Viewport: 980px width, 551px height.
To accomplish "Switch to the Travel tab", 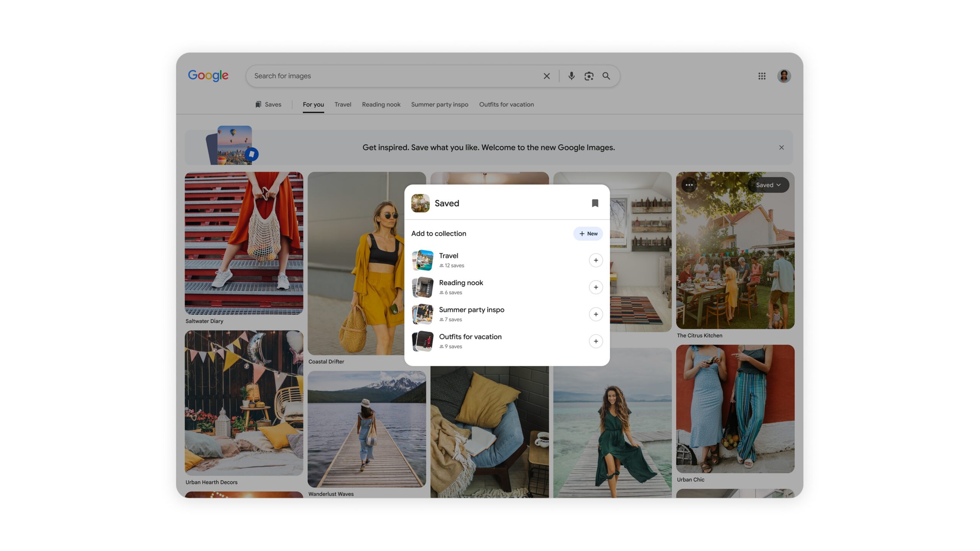I will click(343, 104).
